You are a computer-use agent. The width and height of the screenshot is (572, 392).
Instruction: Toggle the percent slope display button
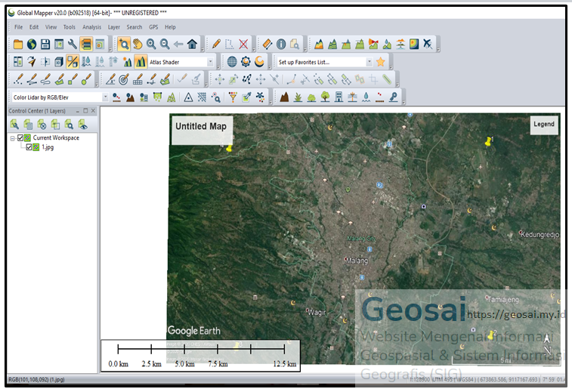(73, 62)
